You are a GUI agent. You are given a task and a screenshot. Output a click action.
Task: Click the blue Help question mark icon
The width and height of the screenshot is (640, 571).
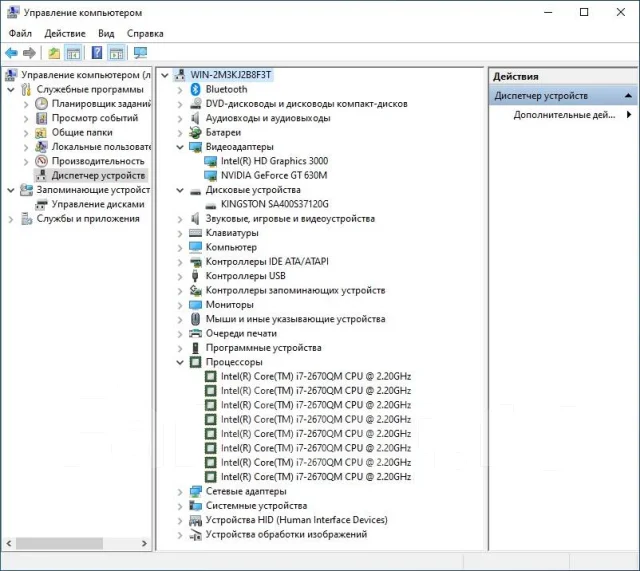click(x=97, y=53)
